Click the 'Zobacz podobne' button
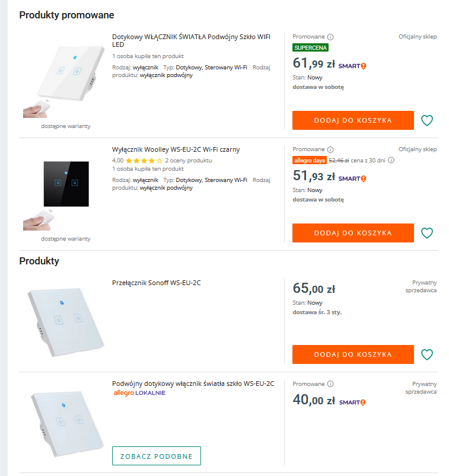The width and height of the screenshot is (449, 476). (157, 456)
